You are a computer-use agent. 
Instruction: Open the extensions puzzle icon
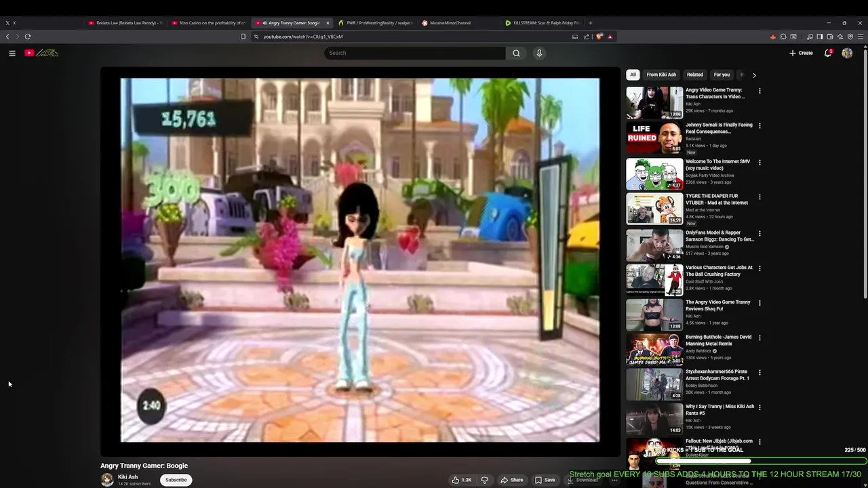[783, 37]
